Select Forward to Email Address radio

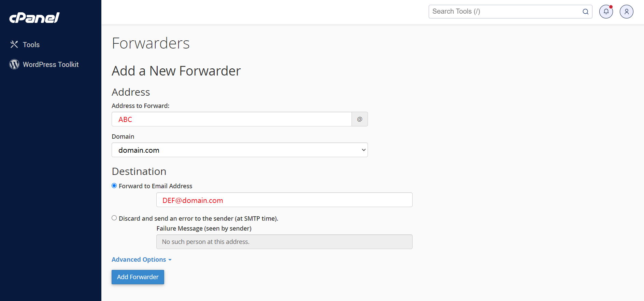[114, 186]
